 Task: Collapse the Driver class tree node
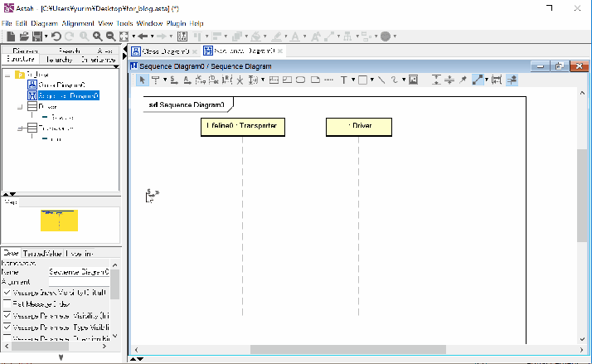[x=20, y=107]
